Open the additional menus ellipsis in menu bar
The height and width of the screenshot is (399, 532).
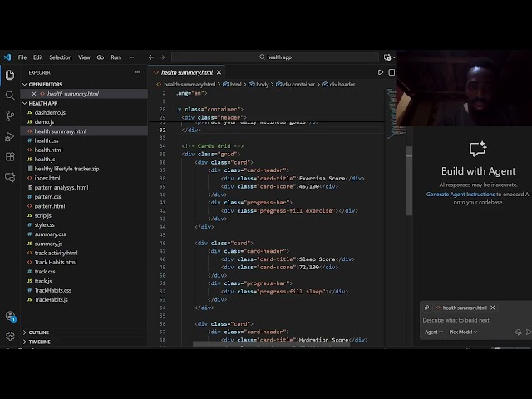coord(131,57)
